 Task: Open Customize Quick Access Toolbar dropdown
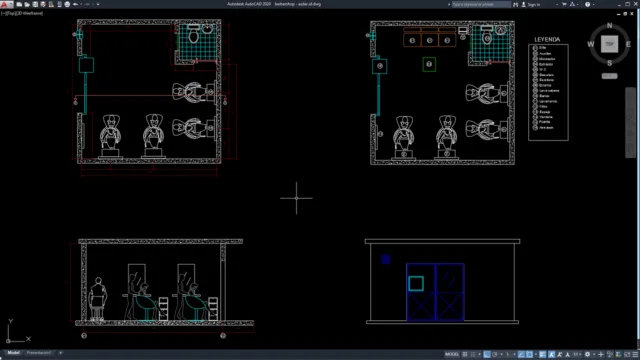coord(98,4)
